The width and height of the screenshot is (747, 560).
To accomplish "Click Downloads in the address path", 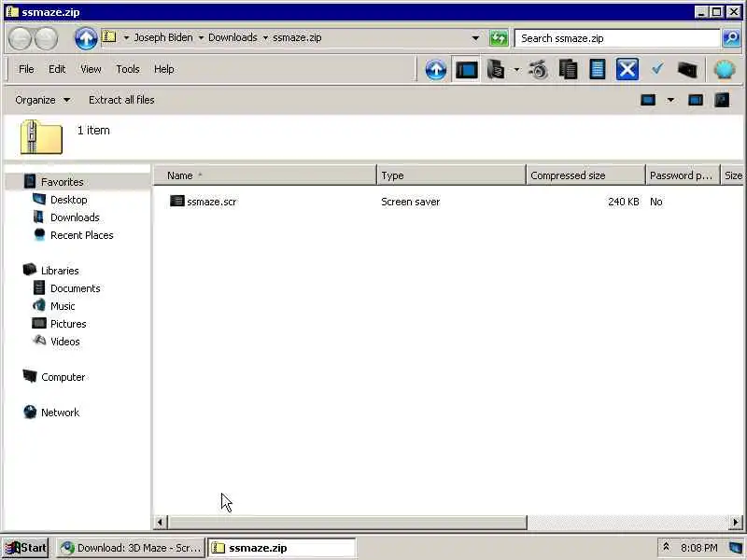I will [233, 37].
